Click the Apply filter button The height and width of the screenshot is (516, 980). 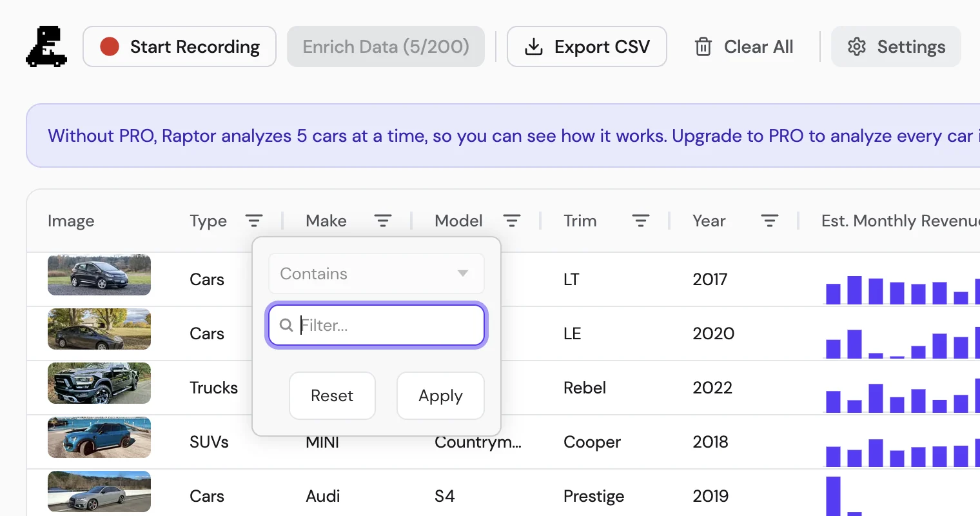click(440, 395)
